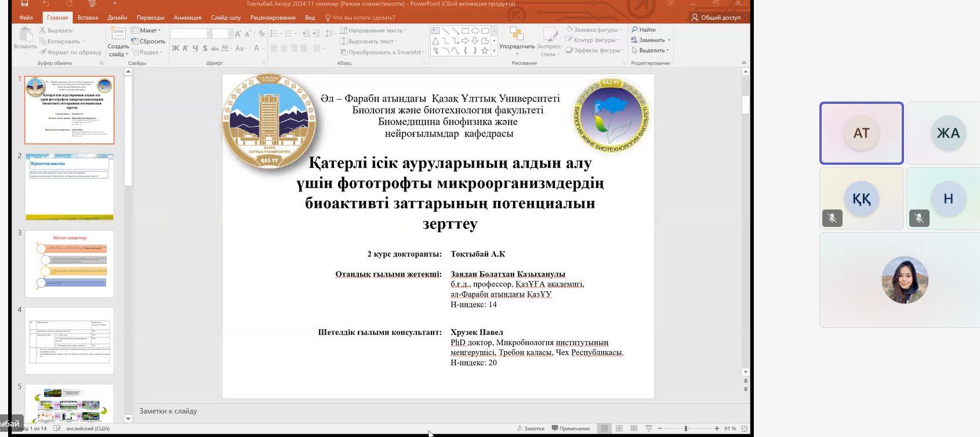The height and width of the screenshot is (437, 980).
Task: Click the increase font size icon
Action: tap(238, 34)
